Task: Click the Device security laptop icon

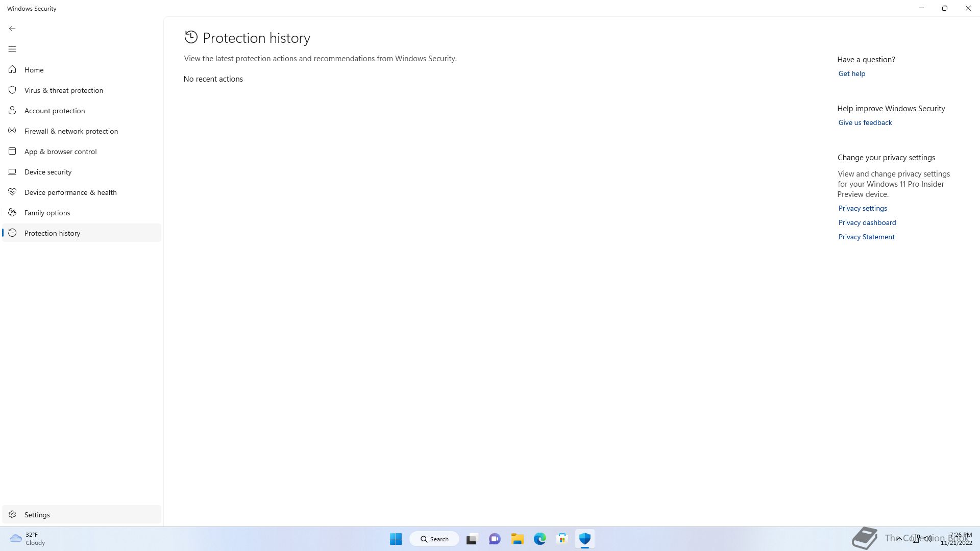Action: tap(12, 171)
